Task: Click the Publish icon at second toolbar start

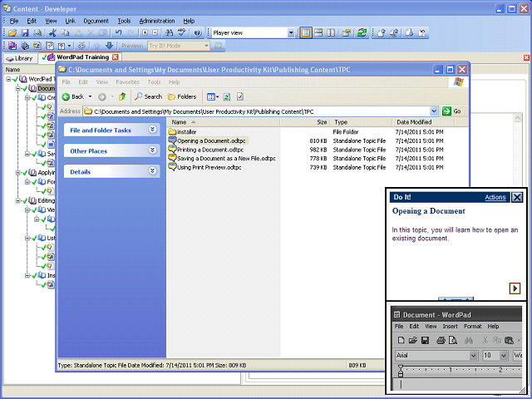Action: [12, 46]
